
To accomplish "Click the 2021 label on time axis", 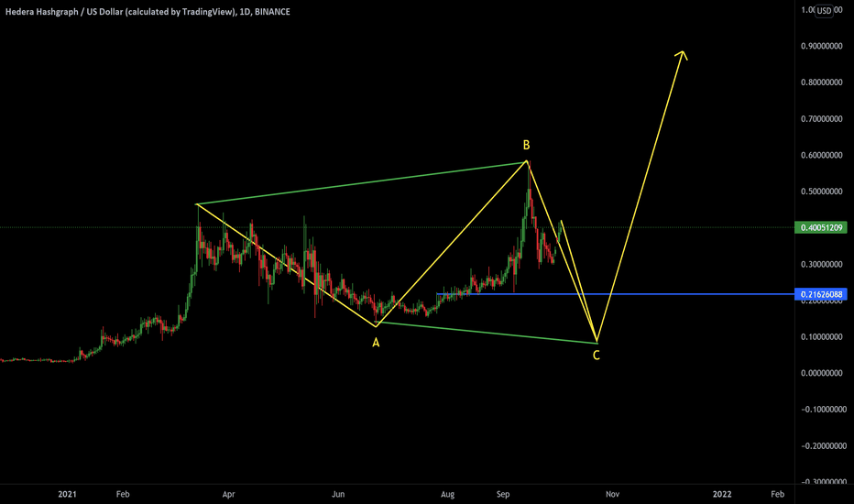I will pos(68,494).
